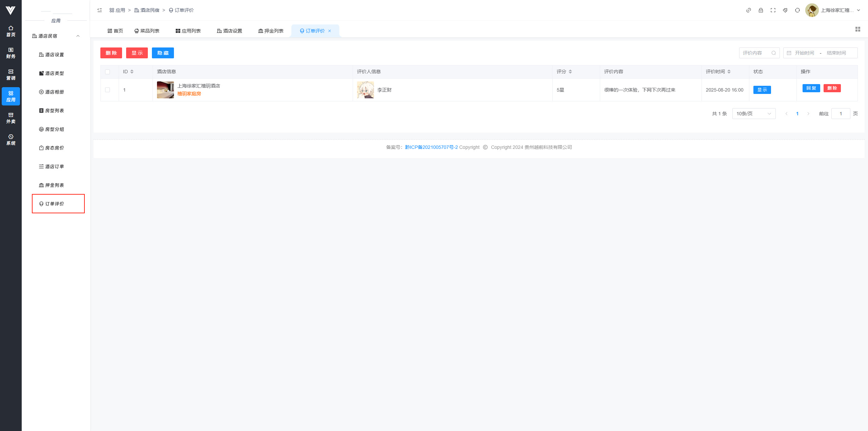868x431 pixels.
Task: Open 酒店订单 in the sidebar menu
Action: coord(54,166)
